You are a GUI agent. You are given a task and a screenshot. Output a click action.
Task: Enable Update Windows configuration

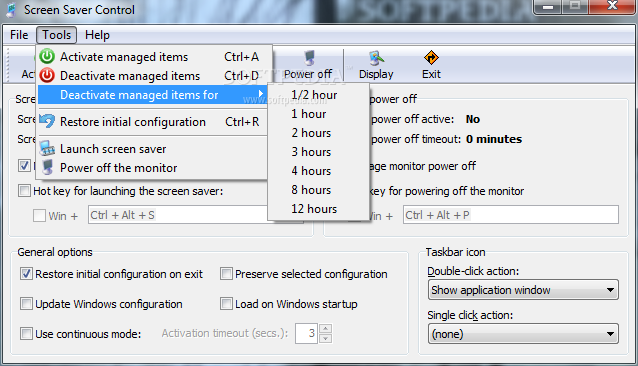(x=26, y=304)
